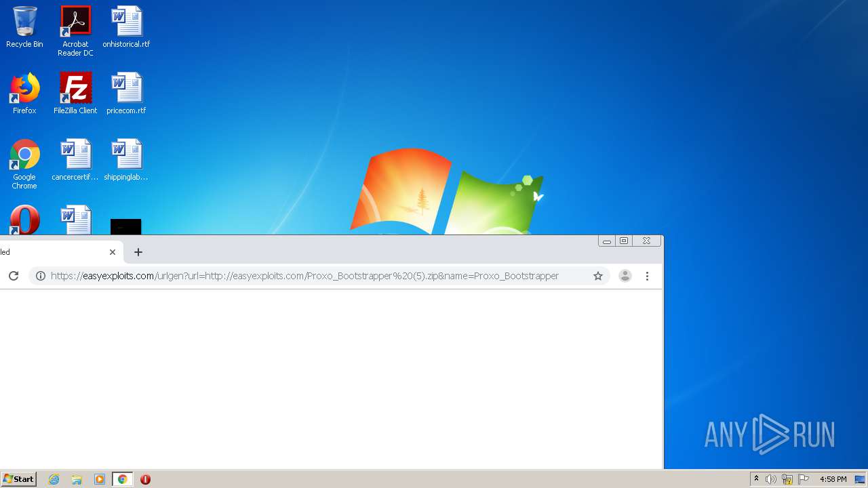The width and height of the screenshot is (868, 488).
Task: View site information icon in address bar
Action: tap(41, 276)
